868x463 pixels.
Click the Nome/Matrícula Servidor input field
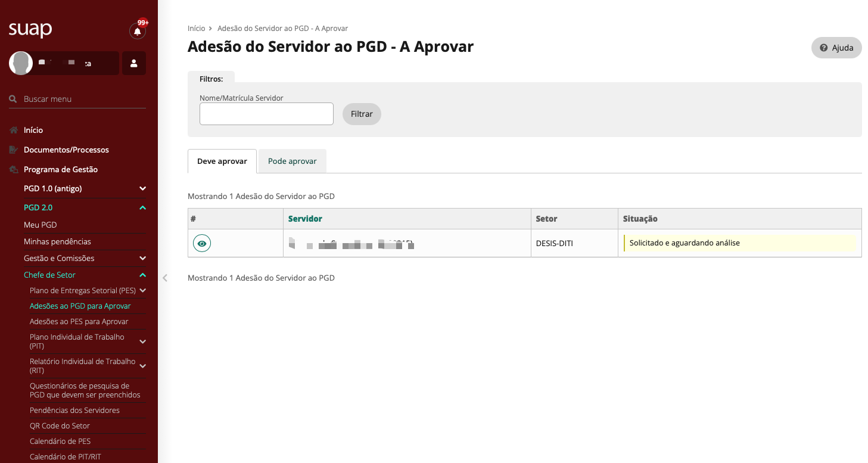pyautogui.click(x=266, y=114)
